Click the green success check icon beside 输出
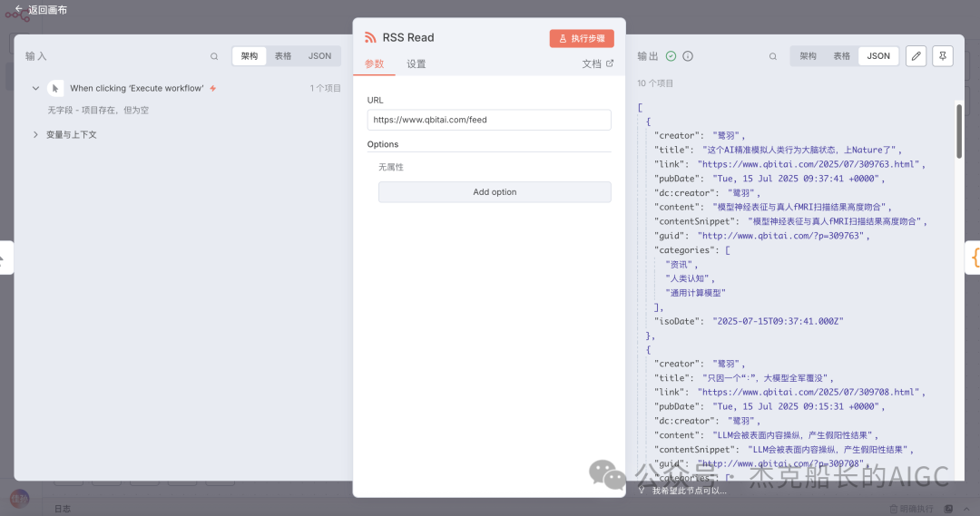 (671, 56)
